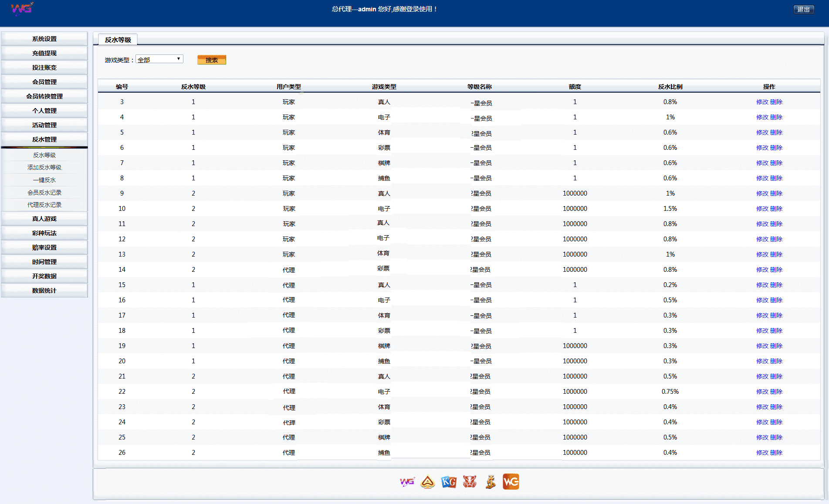
Task: Select the 反水等级 tab
Action: click(x=118, y=40)
